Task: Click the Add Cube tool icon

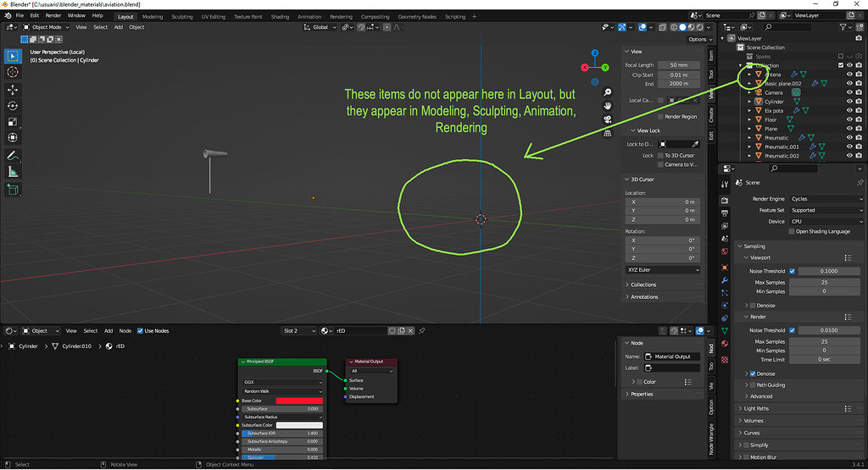Action: [x=13, y=191]
